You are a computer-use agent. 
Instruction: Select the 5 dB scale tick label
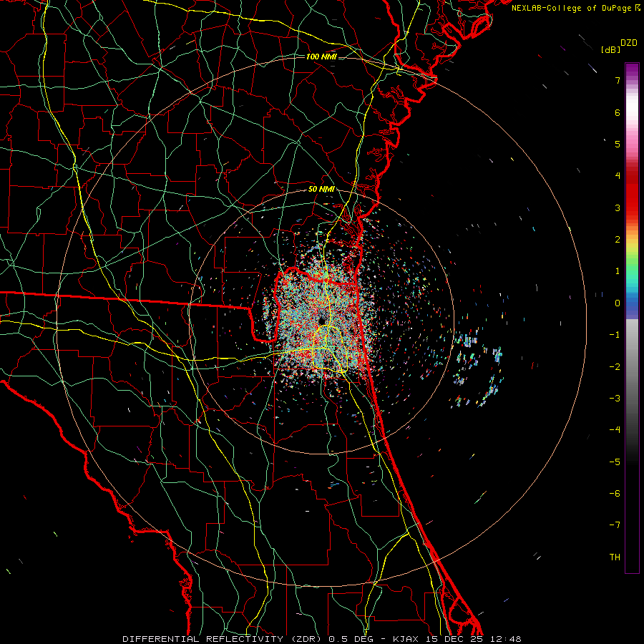tap(618, 144)
